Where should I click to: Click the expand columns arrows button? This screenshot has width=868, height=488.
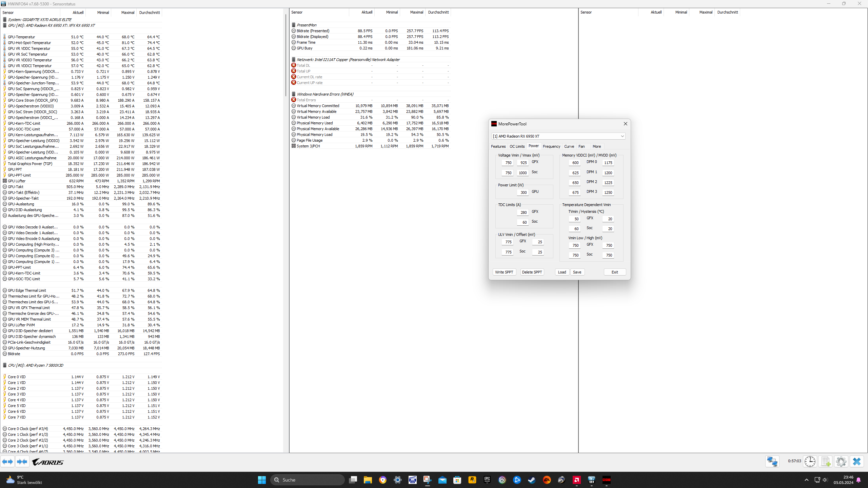pyautogui.click(x=7, y=462)
